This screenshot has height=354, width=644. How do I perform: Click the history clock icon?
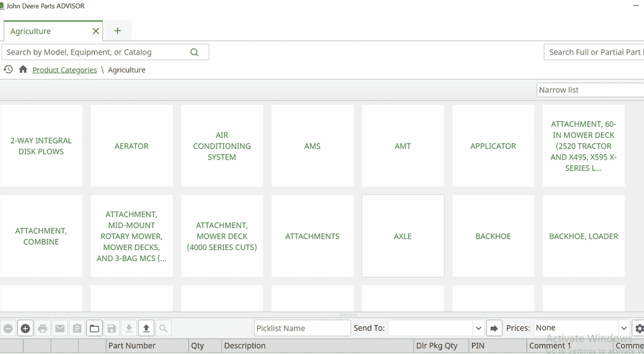click(8, 69)
